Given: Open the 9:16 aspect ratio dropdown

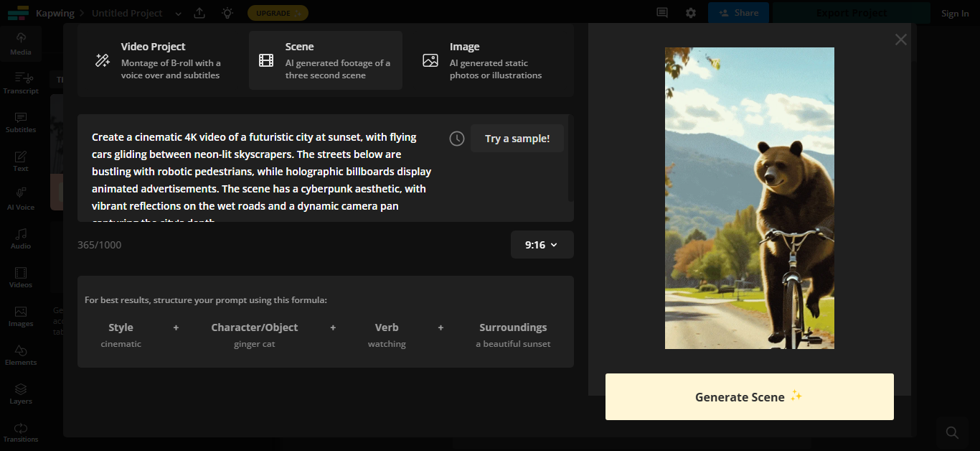Looking at the screenshot, I should (x=542, y=245).
